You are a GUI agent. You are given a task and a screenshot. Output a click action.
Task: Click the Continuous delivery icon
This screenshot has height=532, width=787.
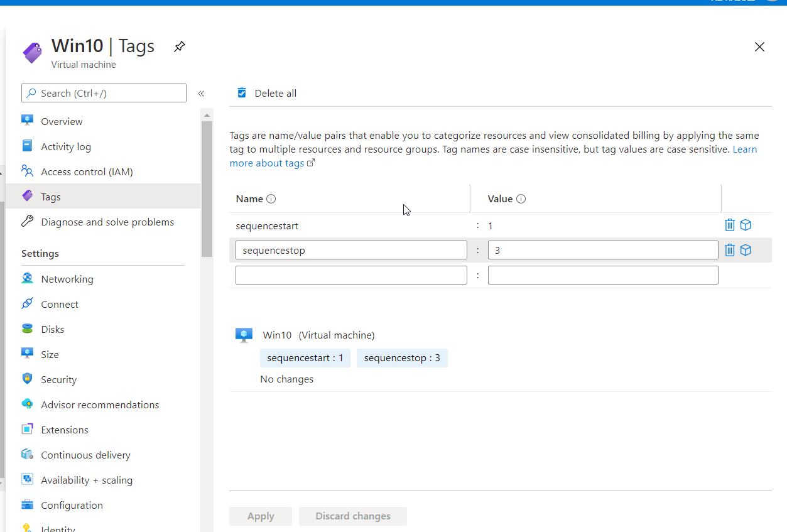point(27,454)
